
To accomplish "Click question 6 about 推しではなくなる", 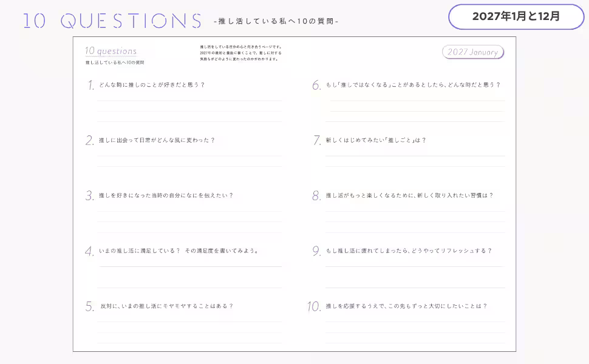I will click(413, 85).
